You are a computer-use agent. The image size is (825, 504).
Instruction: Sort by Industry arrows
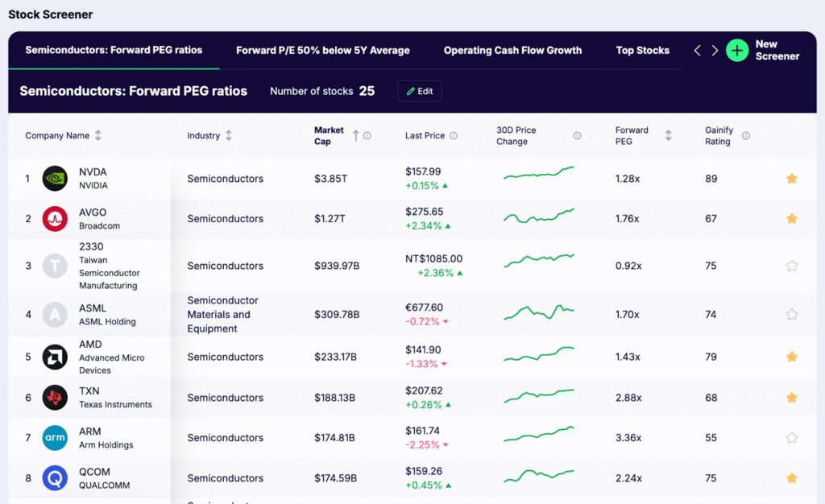(228, 135)
